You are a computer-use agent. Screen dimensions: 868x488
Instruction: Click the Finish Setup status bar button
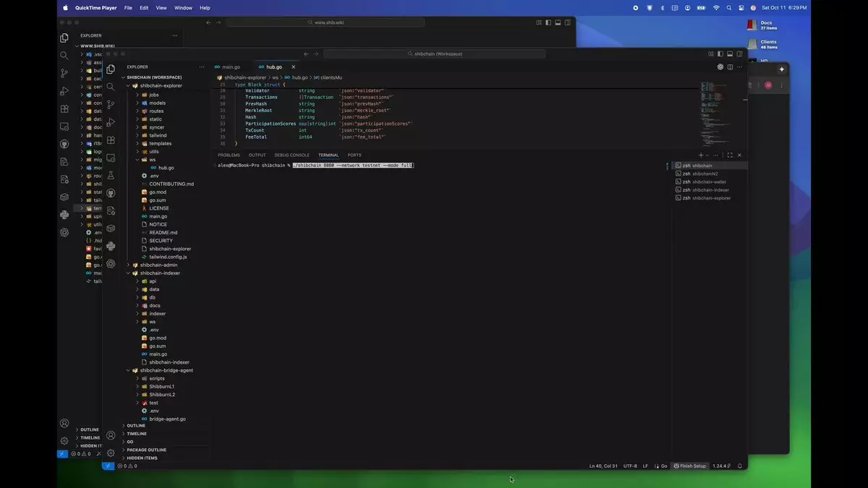point(689,466)
